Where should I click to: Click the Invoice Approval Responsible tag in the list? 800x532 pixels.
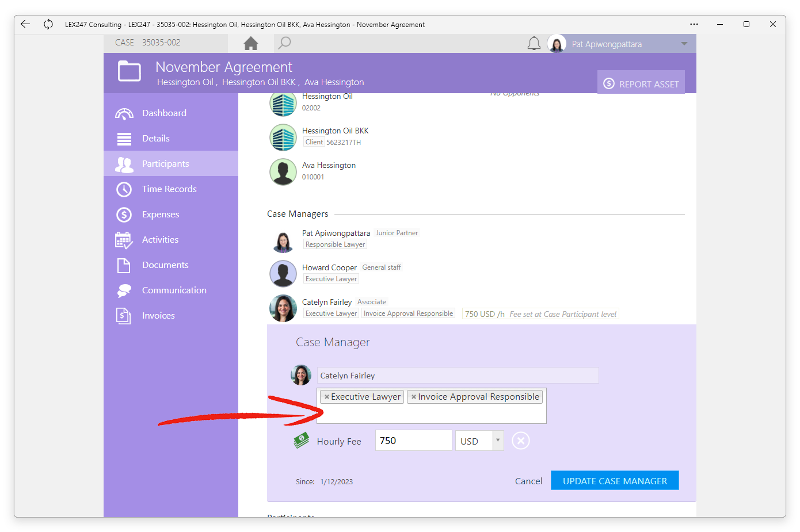[x=408, y=313]
